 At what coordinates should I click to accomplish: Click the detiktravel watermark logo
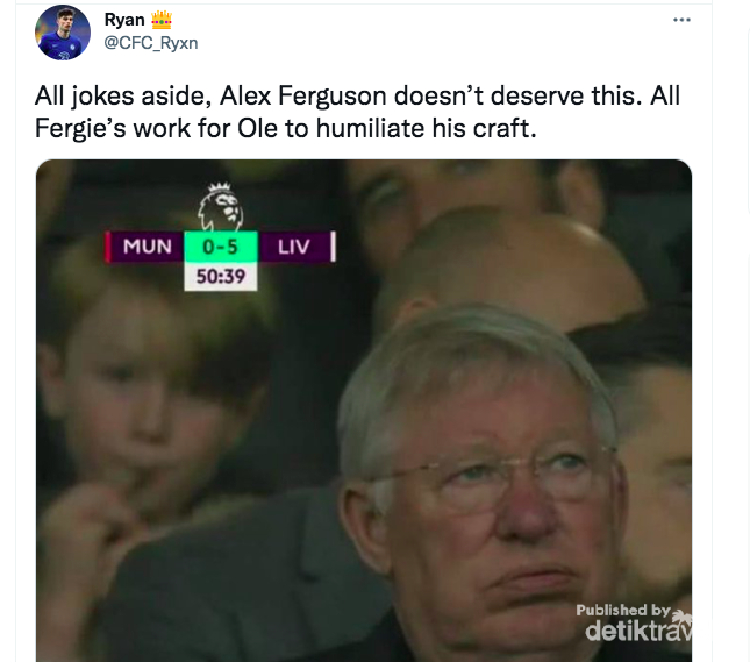[x=635, y=631]
